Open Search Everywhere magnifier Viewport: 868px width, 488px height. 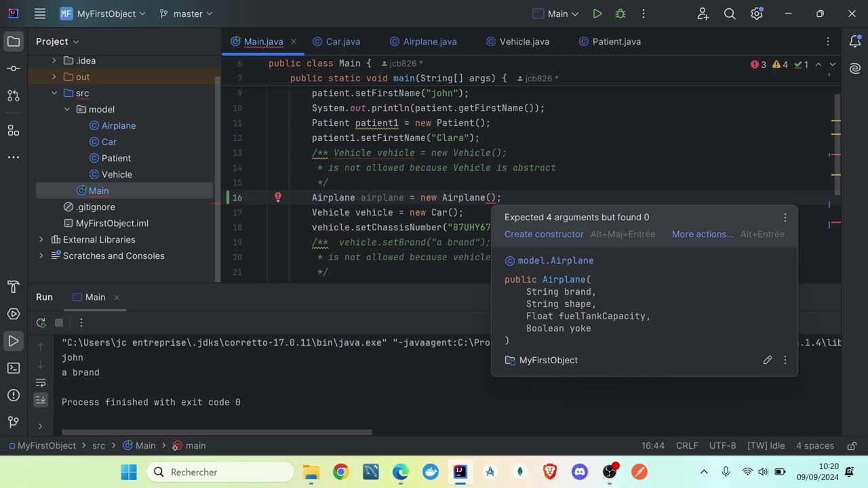[x=730, y=14]
